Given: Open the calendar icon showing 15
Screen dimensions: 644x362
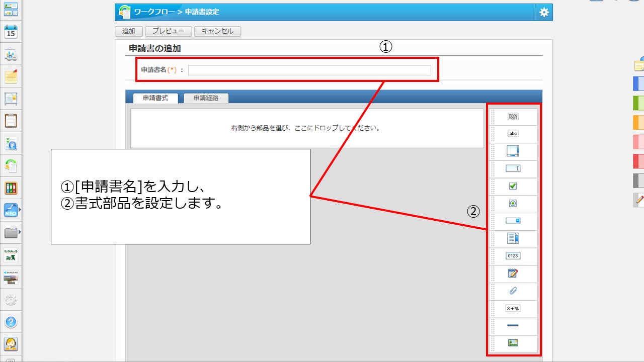Looking at the screenshot, I should point(11,32).
